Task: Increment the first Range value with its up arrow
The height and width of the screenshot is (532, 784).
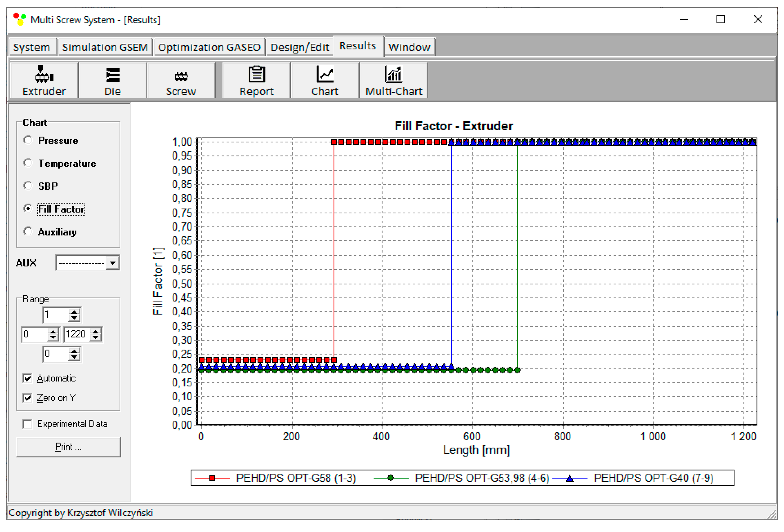Action: tap(74, 312)
